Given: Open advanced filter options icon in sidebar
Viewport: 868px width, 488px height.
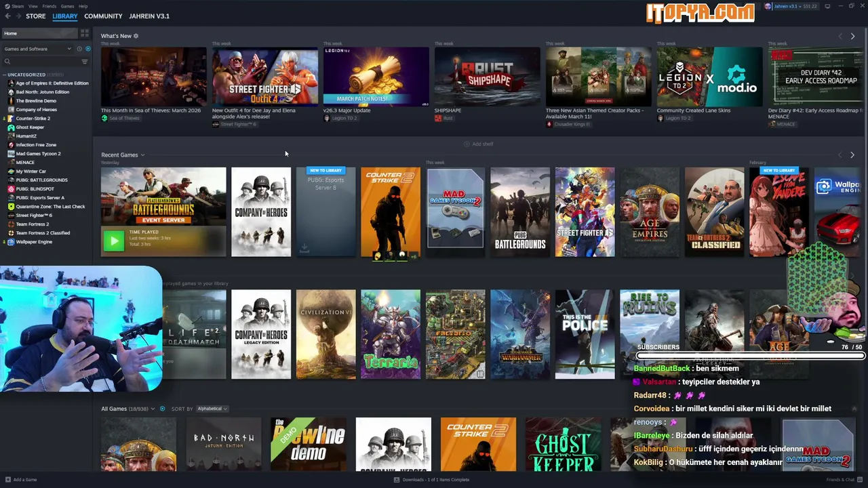Looking at the screenshot, I should 85,62.
